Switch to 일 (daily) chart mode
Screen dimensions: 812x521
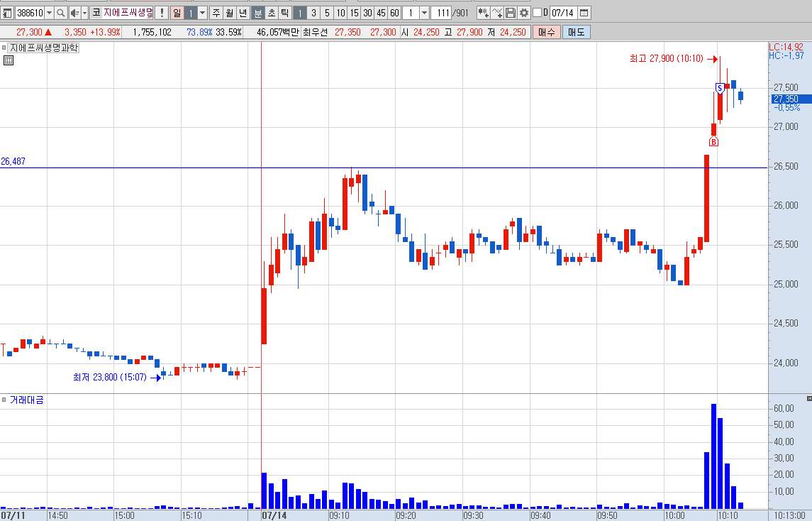point(177,13)
